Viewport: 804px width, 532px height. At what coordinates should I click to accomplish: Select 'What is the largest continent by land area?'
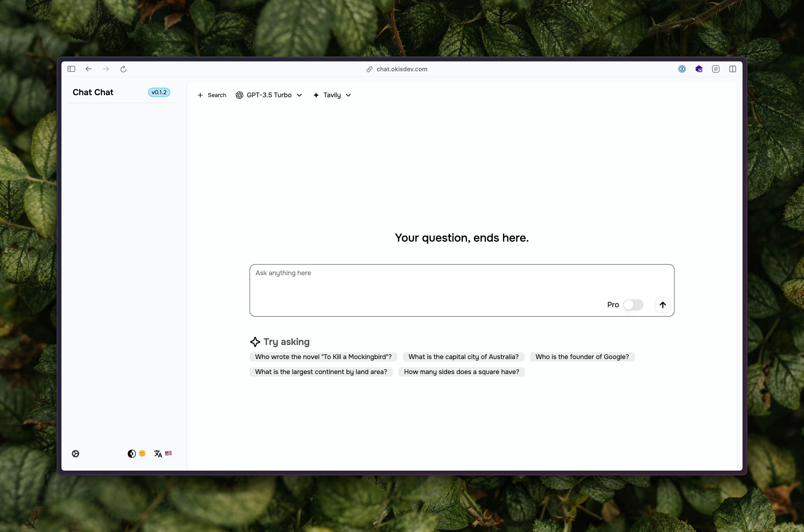(x=321, y=371)
